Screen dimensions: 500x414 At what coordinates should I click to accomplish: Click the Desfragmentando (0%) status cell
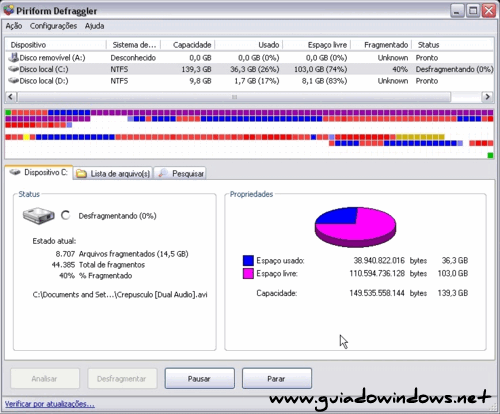pyautogui.click(x=454, y=69)
